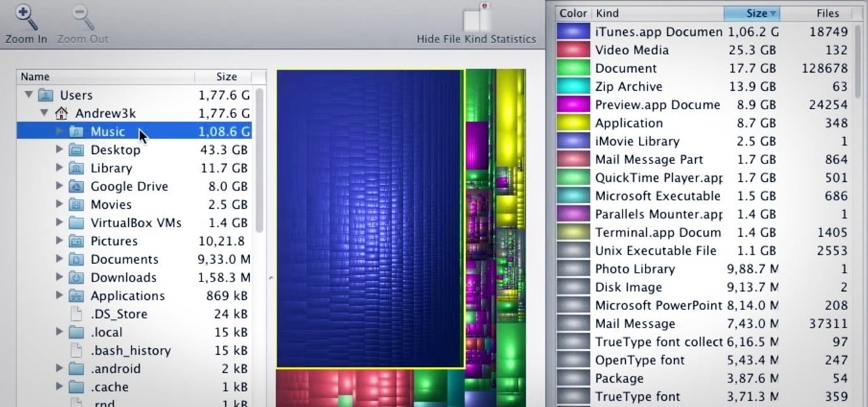Viewport: 868px width, 407px height.
Task: Click the Zoom Out magnifier icon
Action: point(82,16)
